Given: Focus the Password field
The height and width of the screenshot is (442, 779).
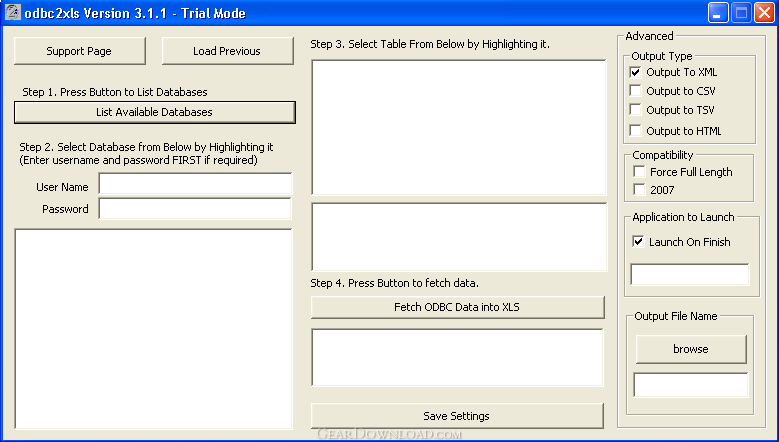Looking at the screenshot, I should point(195,209).
